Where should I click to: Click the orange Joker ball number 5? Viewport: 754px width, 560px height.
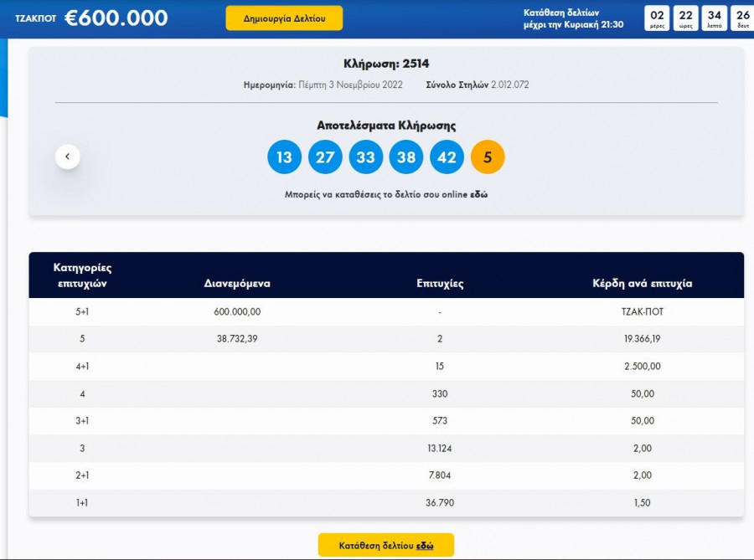click(x=488, y=157)
